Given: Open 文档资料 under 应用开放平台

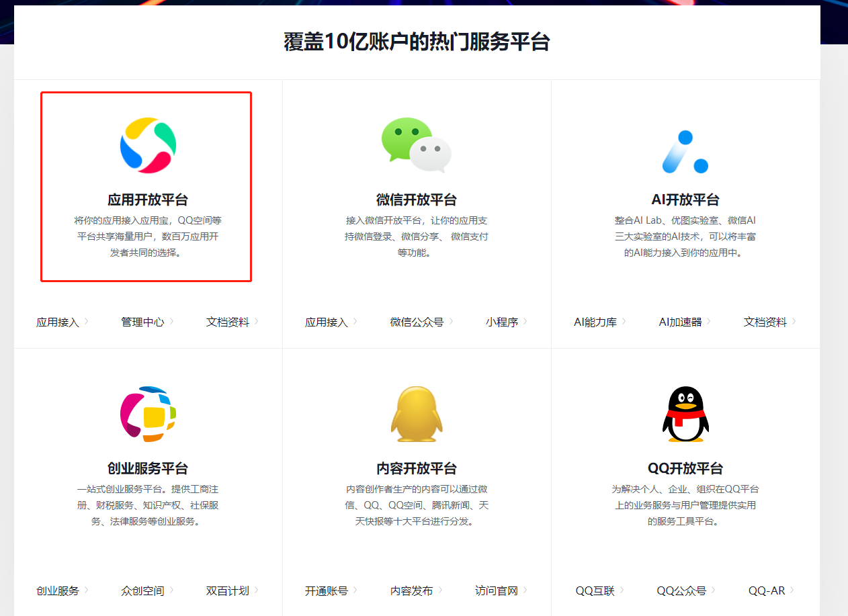Looking at the screenshot, I should [228, 322].
